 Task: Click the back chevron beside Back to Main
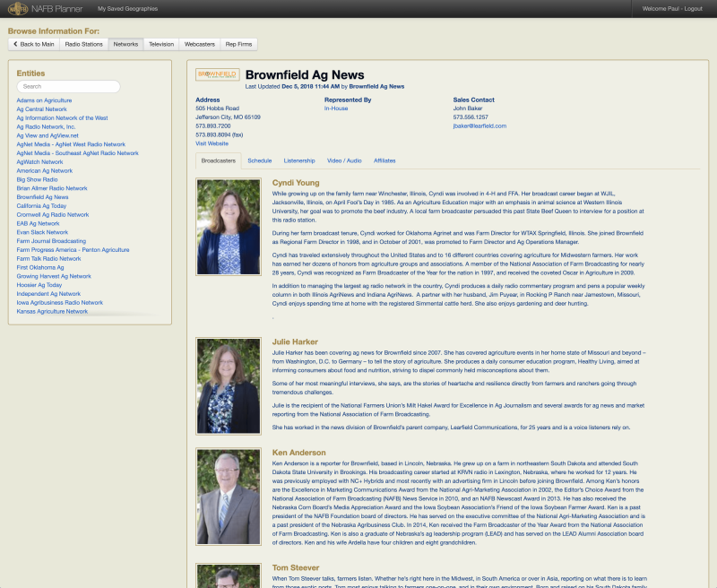click(15, 43)
